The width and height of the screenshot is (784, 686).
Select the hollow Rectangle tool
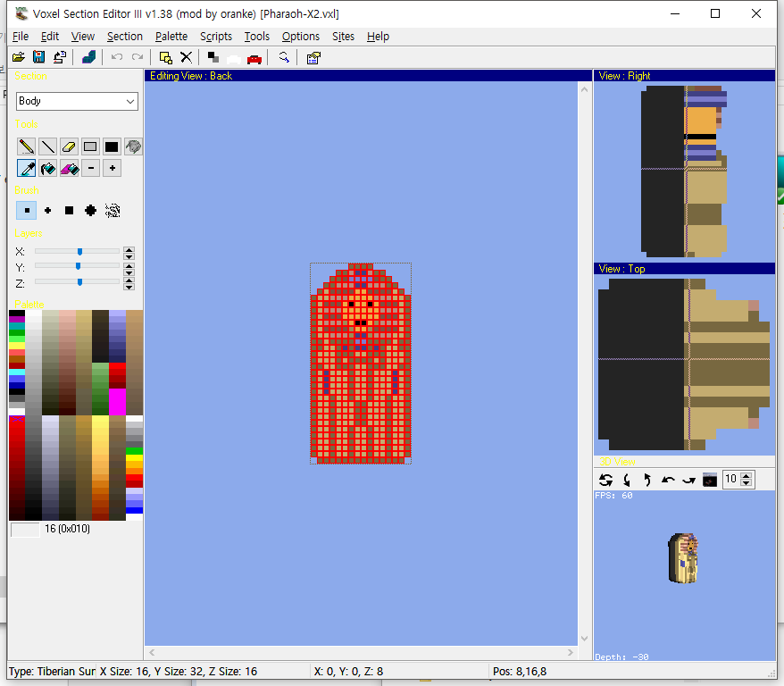[x=90, y=146]
